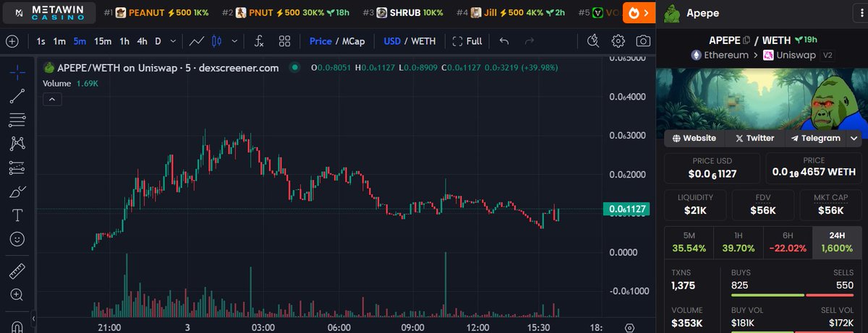This screenshot has width=868, height=333.
Task: Activate the zoom in magnifier tool
Action: (18, 295)
